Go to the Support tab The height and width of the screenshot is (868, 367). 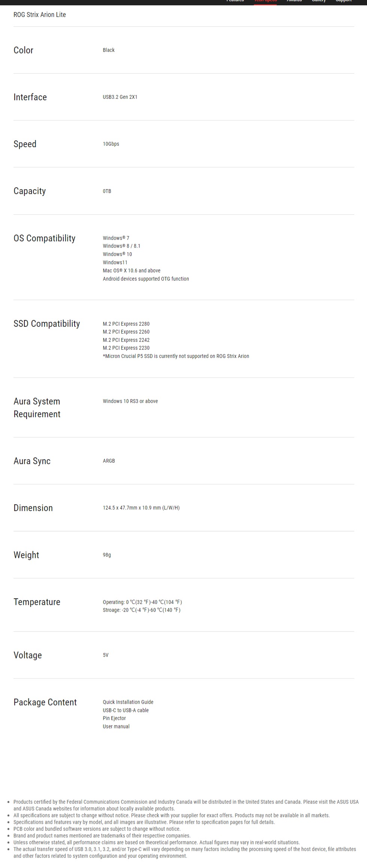click(x=343, y=1)
